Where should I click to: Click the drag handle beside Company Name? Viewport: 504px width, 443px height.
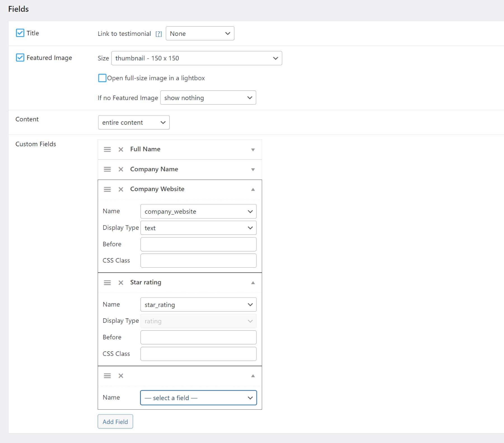click(x=107, y=169)
